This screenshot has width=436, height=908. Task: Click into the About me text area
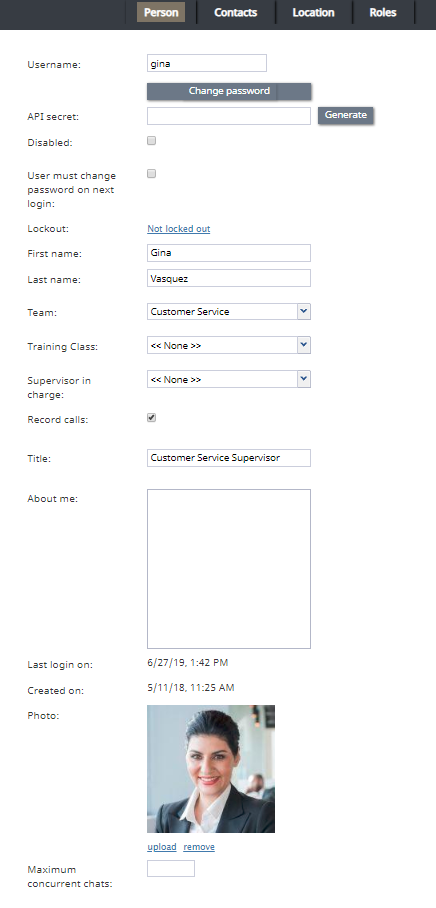coord(229,569)
